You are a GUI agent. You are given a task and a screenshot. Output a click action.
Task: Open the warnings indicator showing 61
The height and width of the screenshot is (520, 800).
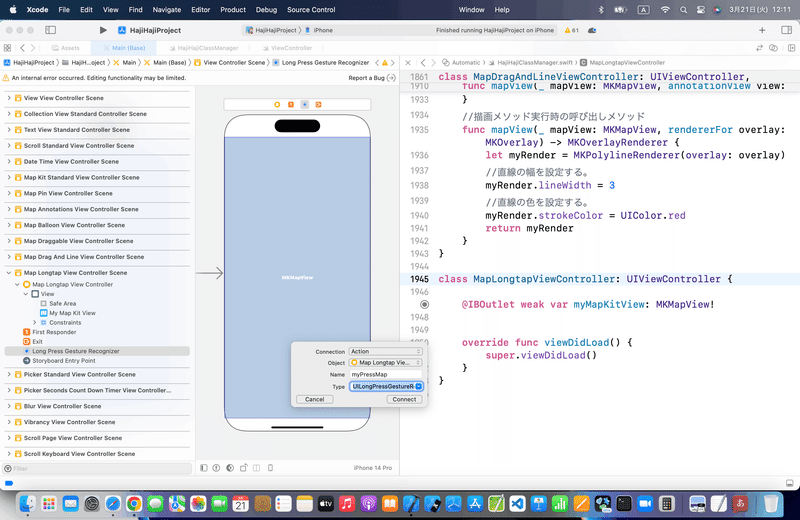pos(571,30)
